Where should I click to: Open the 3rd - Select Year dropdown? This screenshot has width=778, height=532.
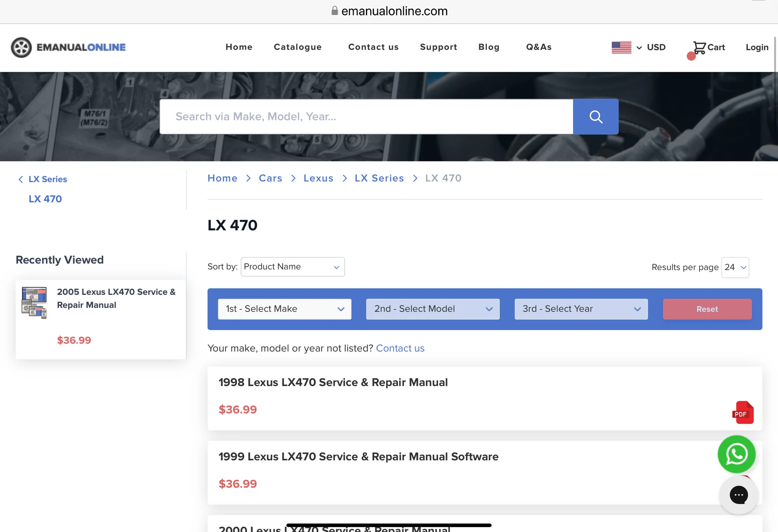coord(581,309)
